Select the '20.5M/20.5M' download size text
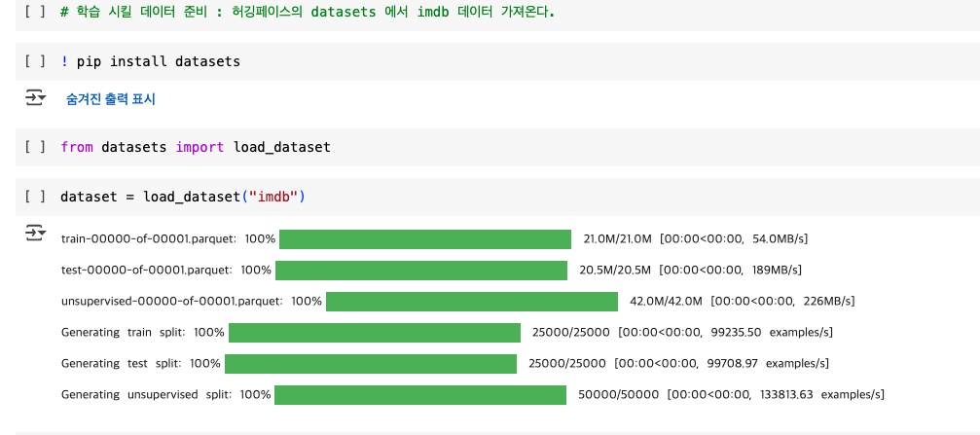980x435 pixels. click(x=615, y=270)
